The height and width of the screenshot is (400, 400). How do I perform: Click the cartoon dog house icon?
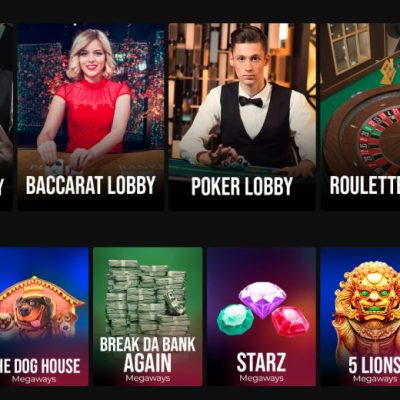(x=41, y=307)
